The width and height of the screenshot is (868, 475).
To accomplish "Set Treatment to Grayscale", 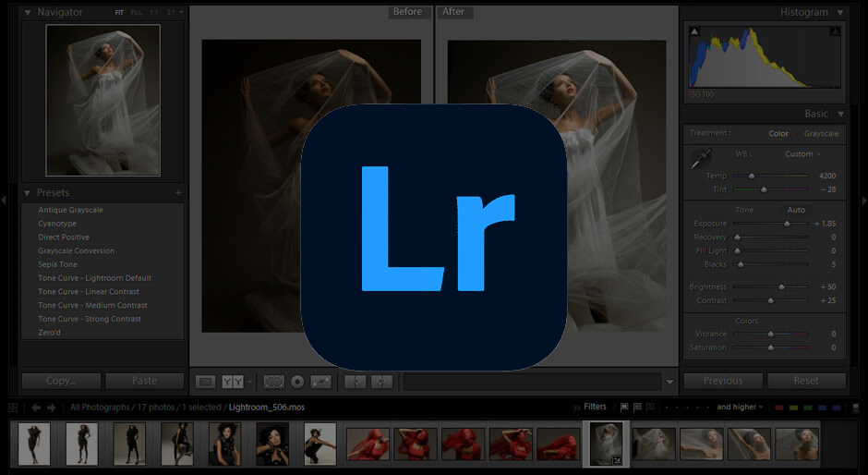I will click(x=821, y=134).
